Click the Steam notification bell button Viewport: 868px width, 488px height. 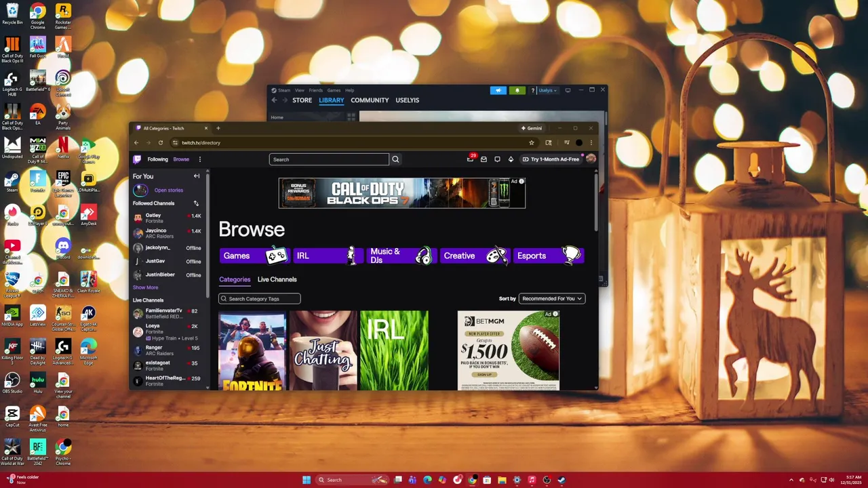pyautogui.click(x=517, y=90)
